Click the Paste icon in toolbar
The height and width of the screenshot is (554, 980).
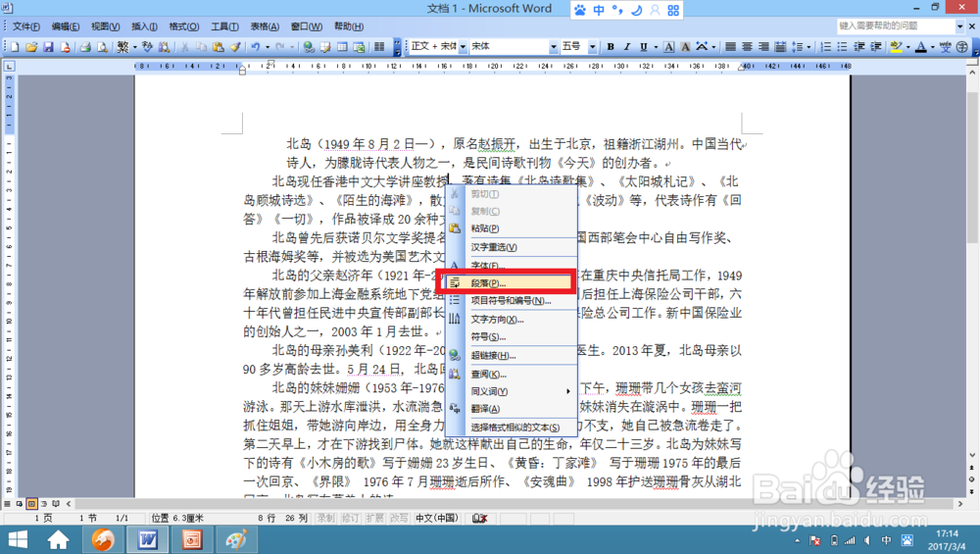219,47
